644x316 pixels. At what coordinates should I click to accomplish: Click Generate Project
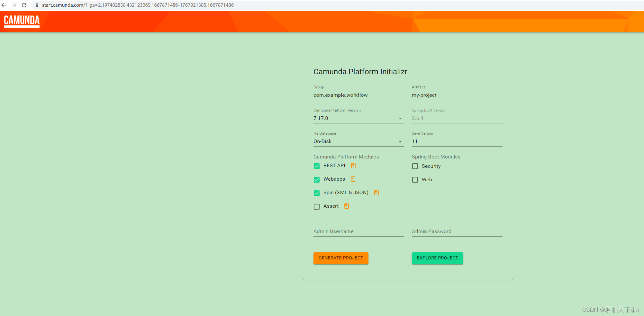[340, 258]
